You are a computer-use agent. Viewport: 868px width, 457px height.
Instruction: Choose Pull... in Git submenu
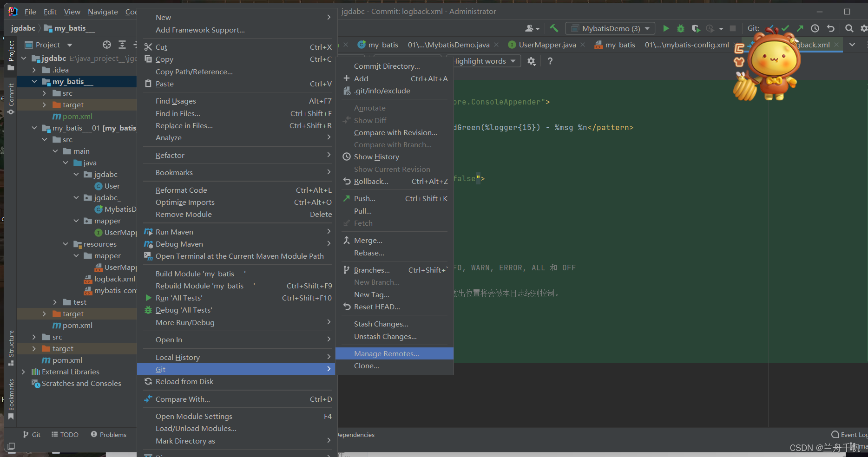395,211
